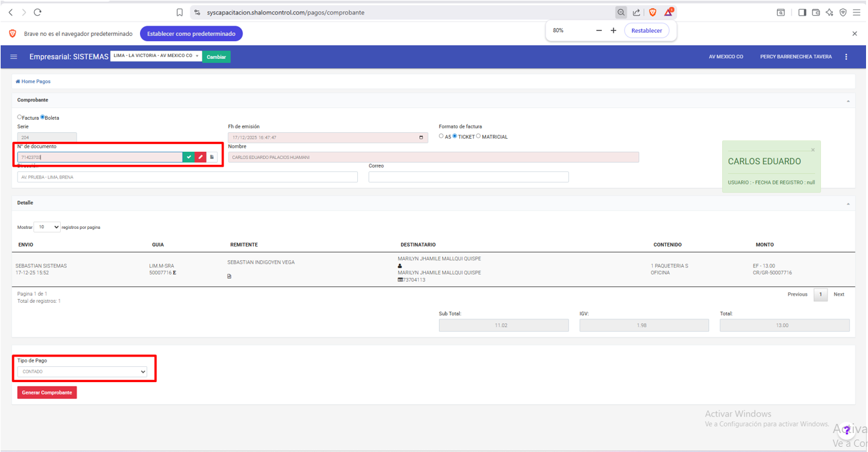Viewport: 868px width, 452px height.
Task: Open the Tipo de Pago dropdown
Action: [x=82, y=372]
